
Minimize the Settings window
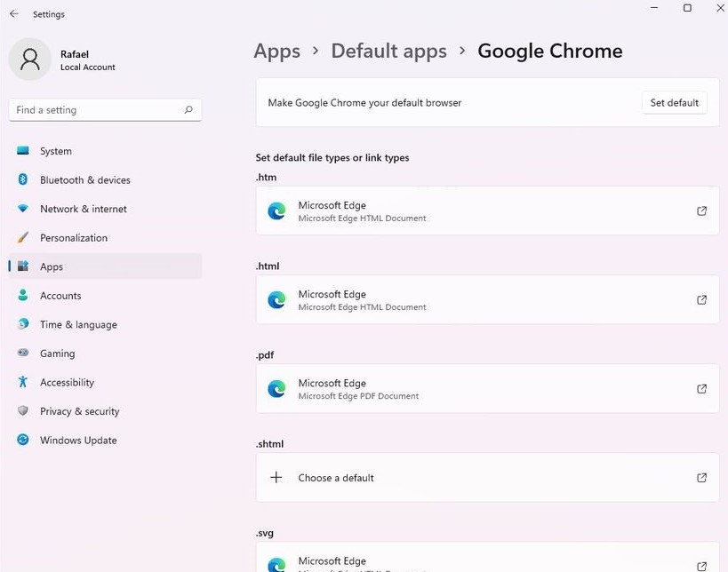point(654,8)
